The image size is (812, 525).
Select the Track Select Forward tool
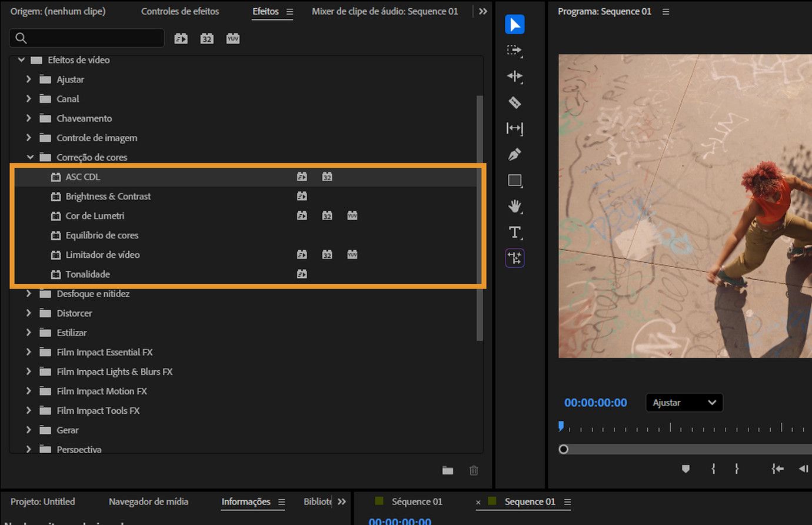(x=514, y=51)
